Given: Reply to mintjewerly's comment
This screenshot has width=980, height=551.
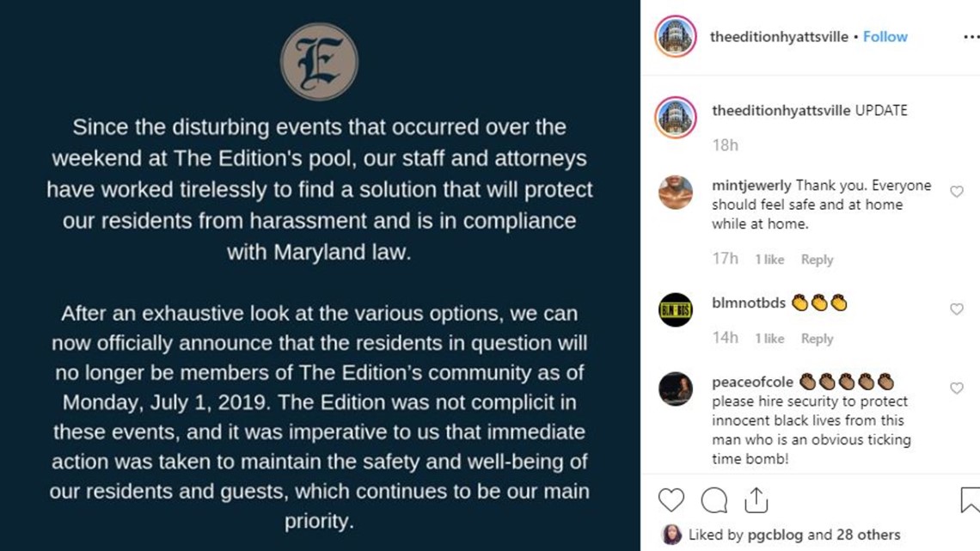Looking at the screenshot, I should (817, 260).
